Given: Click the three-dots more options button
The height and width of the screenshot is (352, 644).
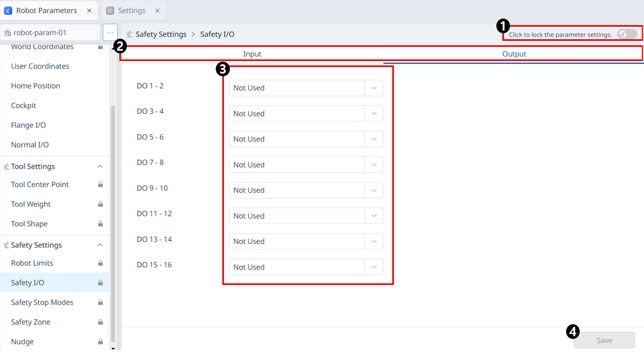Looking at the screenshot, I should 110,32.
